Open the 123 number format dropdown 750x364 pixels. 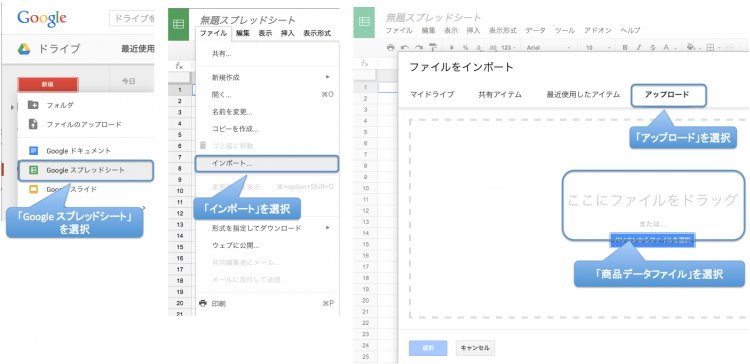[508, 48]
